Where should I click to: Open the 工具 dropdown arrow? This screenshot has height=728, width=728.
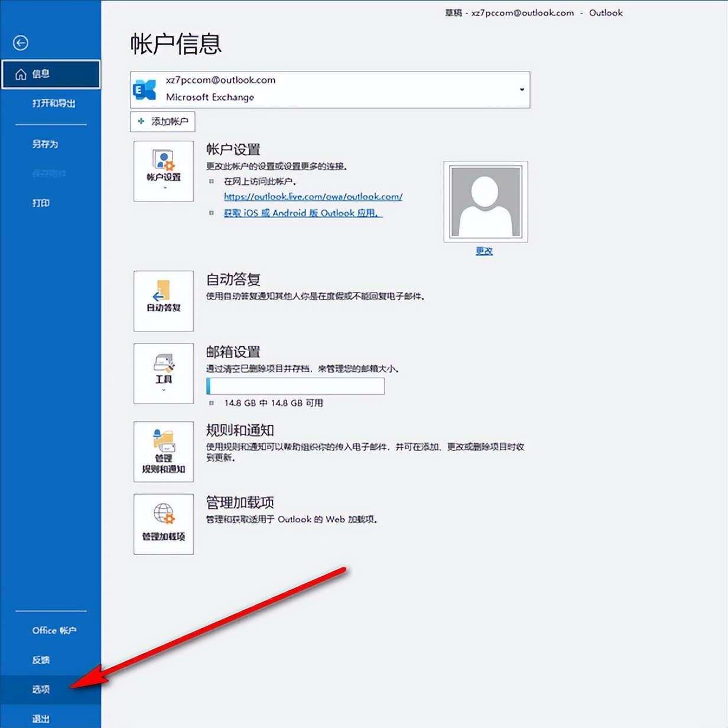[163, 390]
